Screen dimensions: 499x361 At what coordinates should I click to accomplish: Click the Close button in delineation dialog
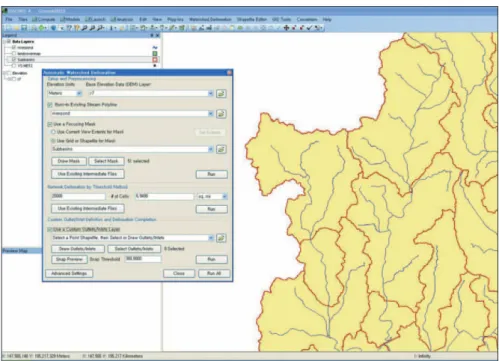[x=179, y=274]
